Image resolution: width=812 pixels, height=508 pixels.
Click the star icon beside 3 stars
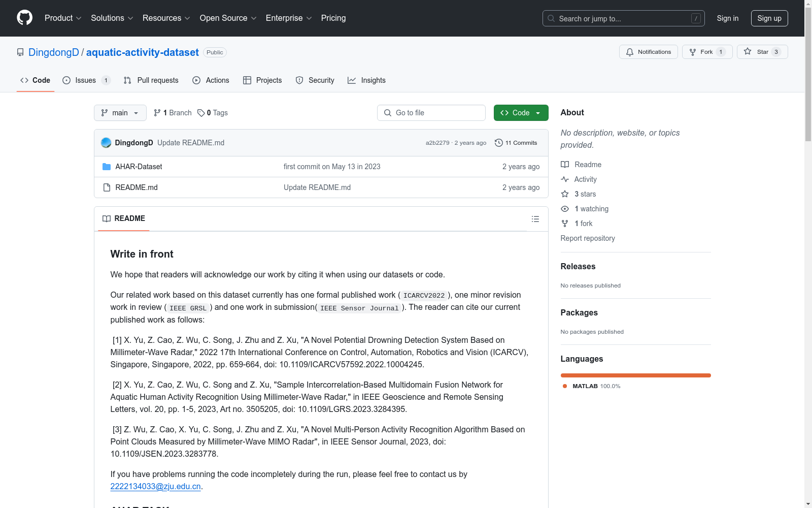565,194
